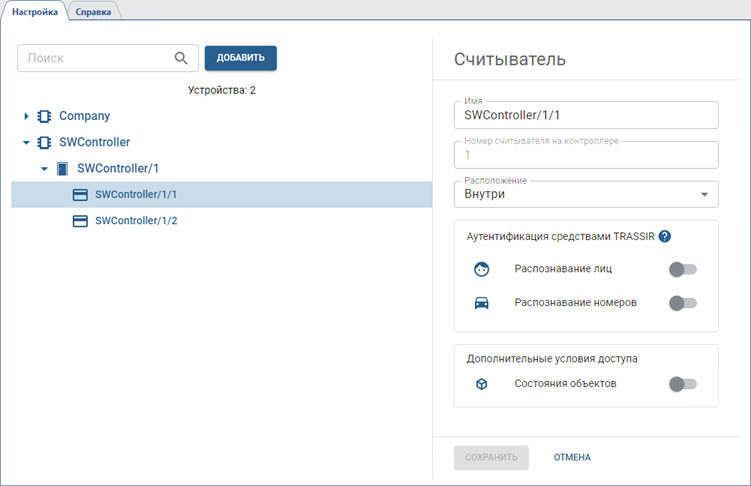
Task: Click the Company controller chip icon
Action: (44, 116)
